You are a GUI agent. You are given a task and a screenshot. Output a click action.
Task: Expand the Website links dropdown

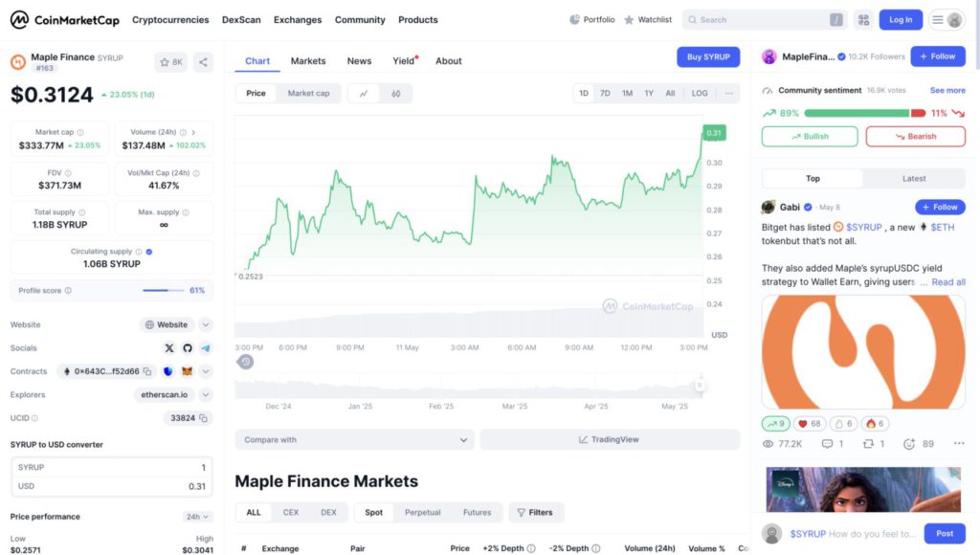click(x=206, y=325)
